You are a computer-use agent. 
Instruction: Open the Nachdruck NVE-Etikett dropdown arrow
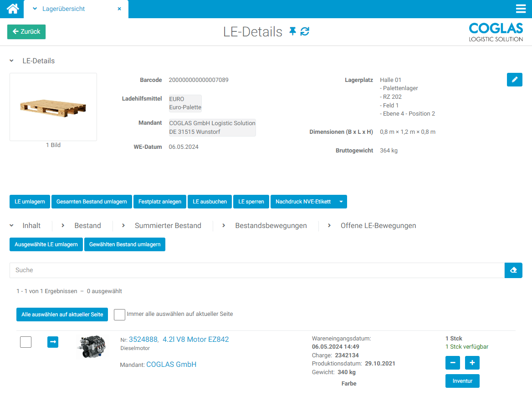(341, 202)
